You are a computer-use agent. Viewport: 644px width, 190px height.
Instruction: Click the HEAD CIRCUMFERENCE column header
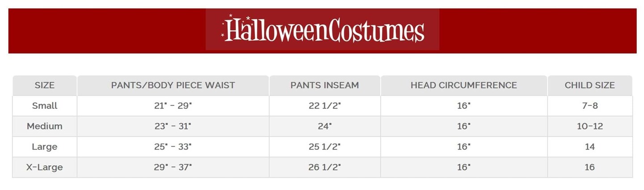pyautogui.click(x=464, y=85)
